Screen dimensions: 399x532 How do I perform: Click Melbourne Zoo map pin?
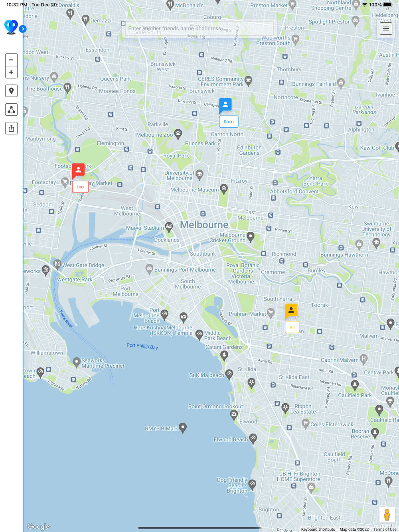pyautogui.click(x=178, y=134)
